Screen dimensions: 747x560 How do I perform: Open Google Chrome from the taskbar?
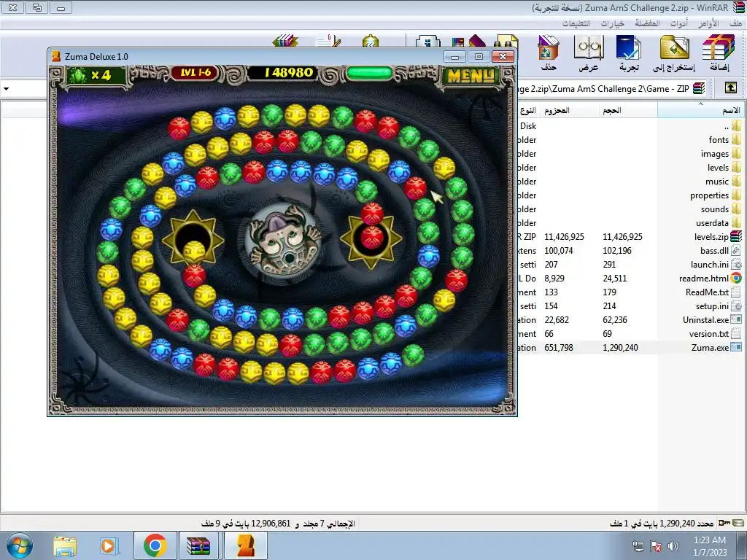pyautogui.click(x=155, y=545)
